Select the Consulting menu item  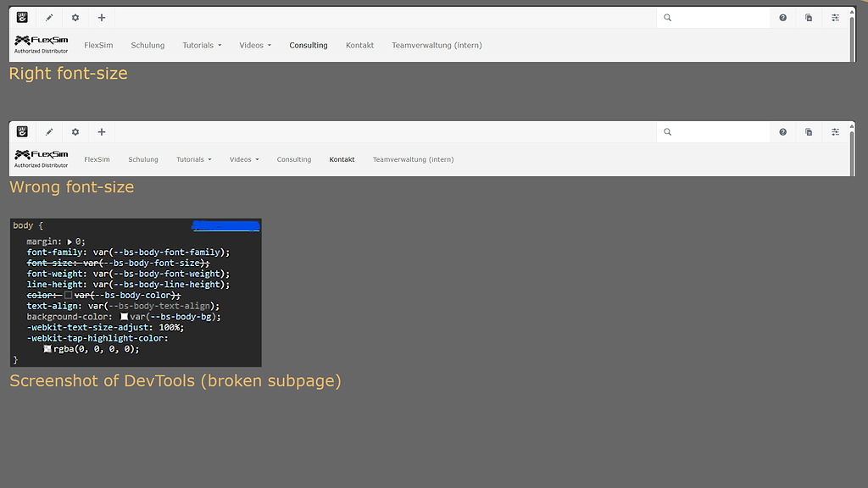pyautogui.click(x=309, y=45)
